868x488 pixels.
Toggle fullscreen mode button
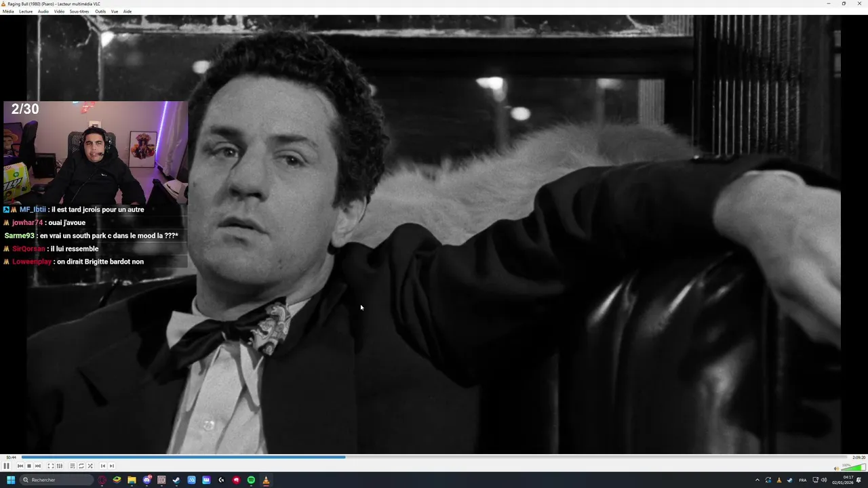coord(50,466)
